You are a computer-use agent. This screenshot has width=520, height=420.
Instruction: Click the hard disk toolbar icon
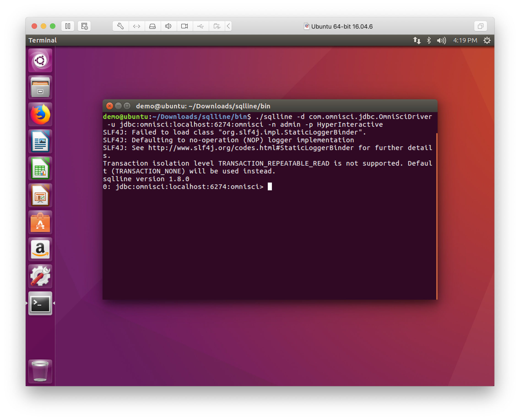click(x=152, y=26)
